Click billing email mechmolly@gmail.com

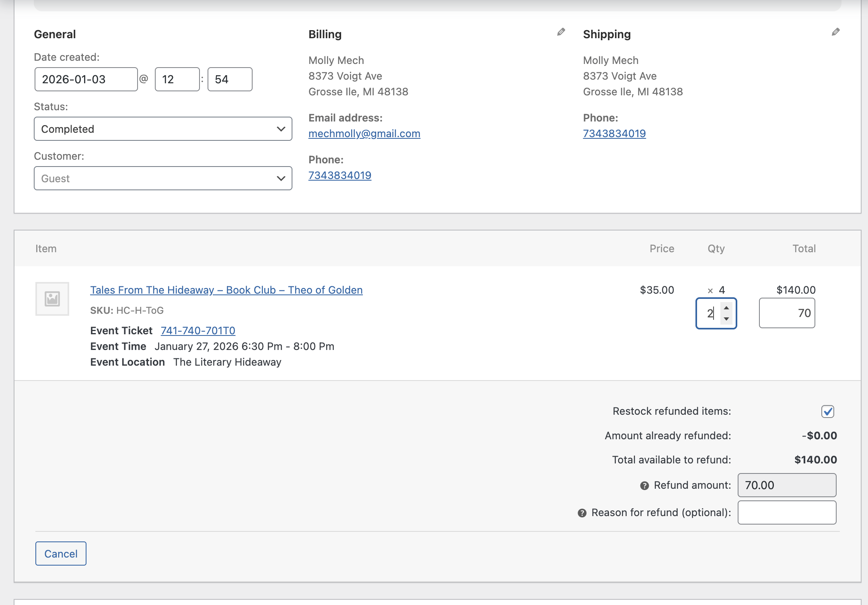click(364, 134)
